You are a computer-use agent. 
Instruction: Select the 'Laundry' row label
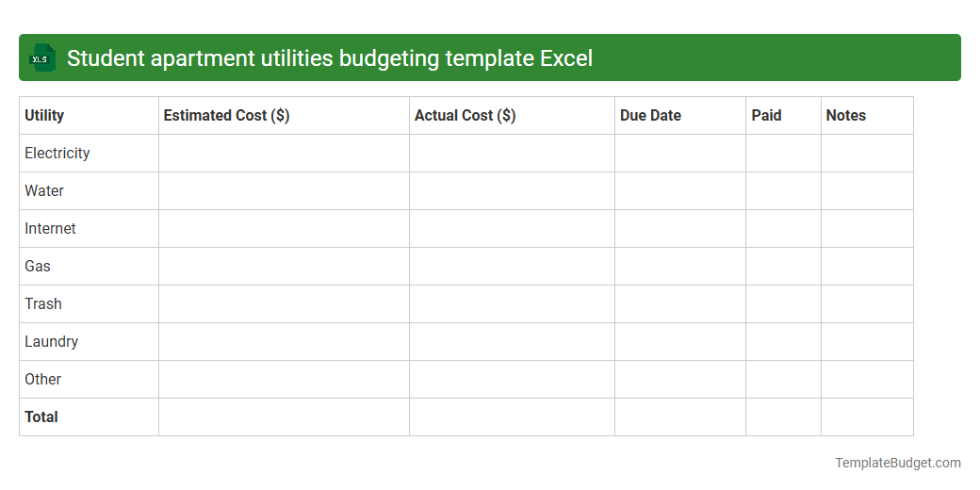[x=51, y=342]
